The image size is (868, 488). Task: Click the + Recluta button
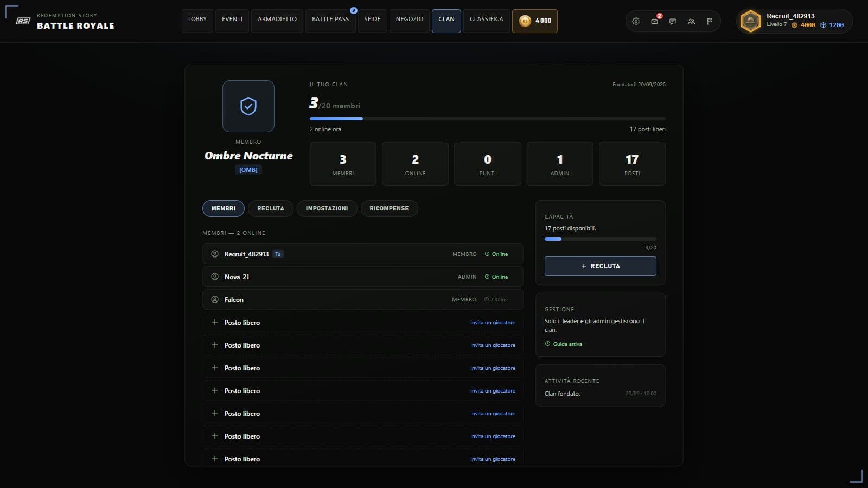(x=601, y=266)
